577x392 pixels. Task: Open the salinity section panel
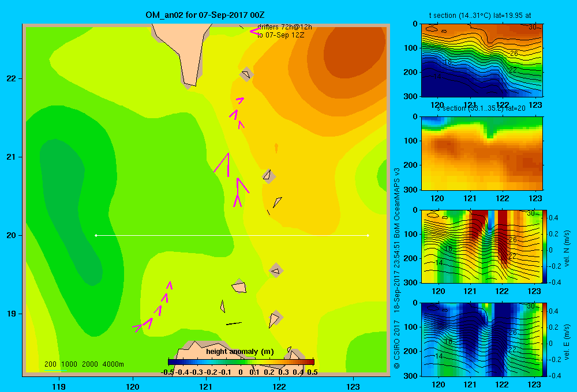(482, 153)
